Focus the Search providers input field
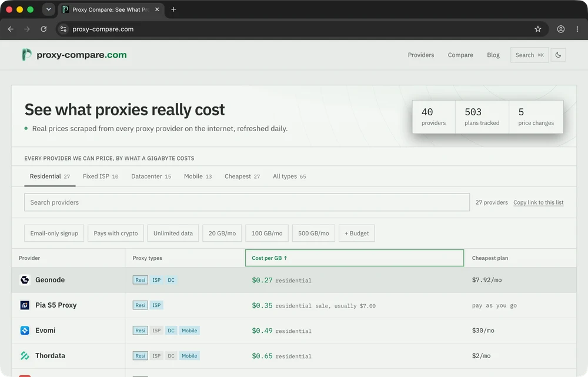The image size is (588, 377). pos(247,202)
